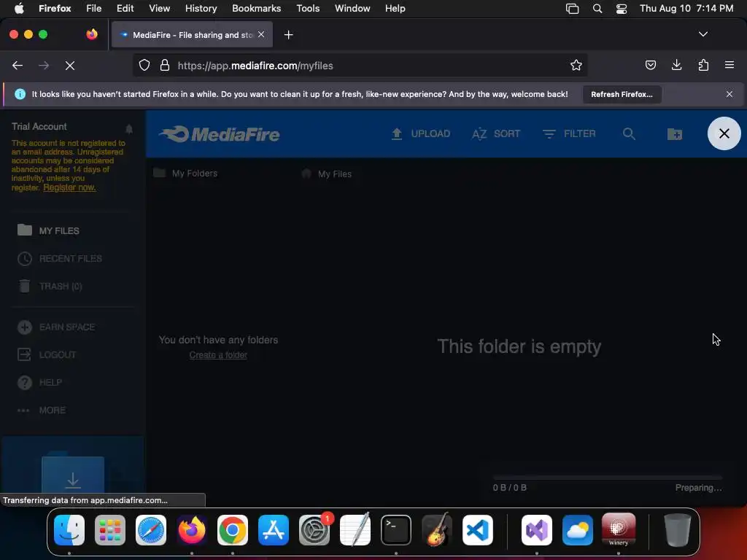Click Logout in the sidebar
This screenshot has width=747, height=560.
[47, 355]
